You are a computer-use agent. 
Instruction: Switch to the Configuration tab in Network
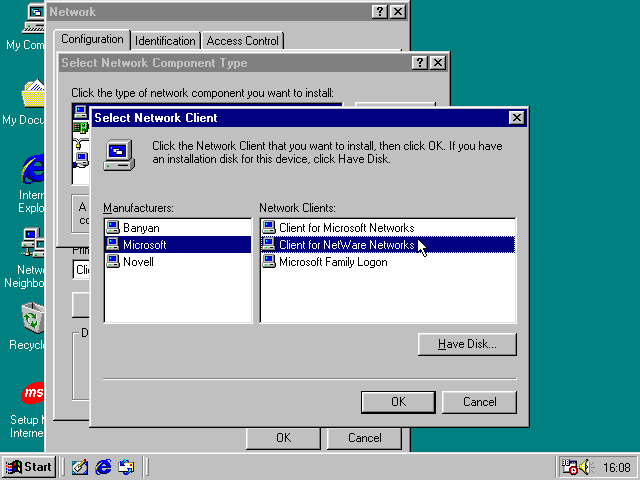(92, 39)
